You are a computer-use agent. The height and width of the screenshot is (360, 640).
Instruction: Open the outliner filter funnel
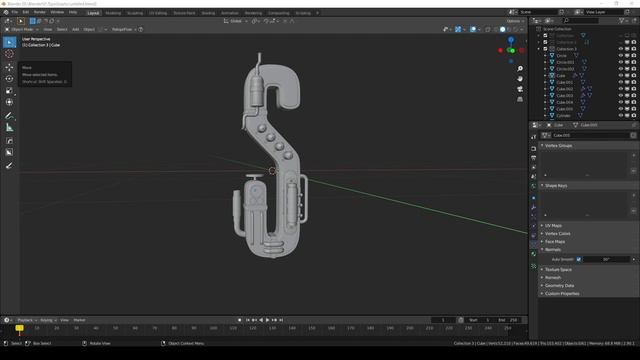tap(622, 20)
